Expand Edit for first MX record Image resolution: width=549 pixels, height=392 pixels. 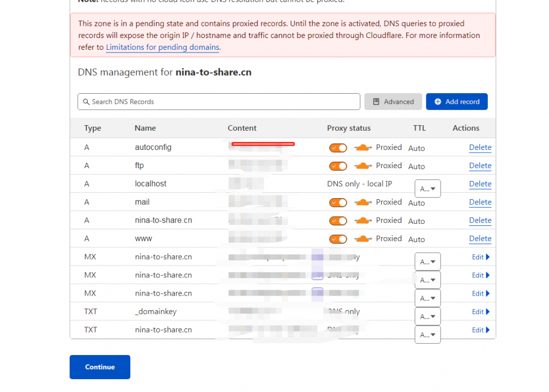click(x=481, y=257)
